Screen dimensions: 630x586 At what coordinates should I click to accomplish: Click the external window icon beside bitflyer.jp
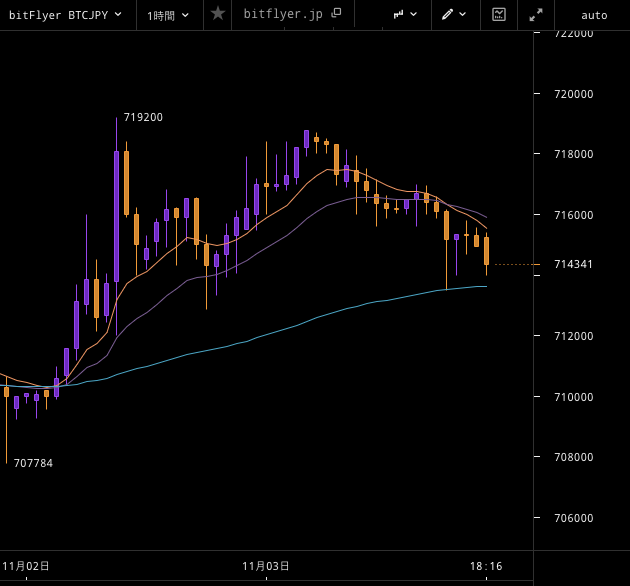point(336,13)
